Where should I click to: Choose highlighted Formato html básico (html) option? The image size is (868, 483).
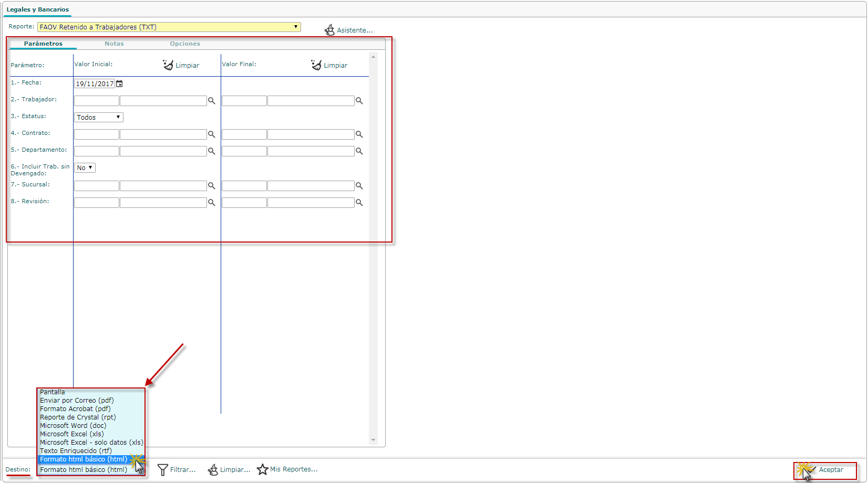[91, 459]
